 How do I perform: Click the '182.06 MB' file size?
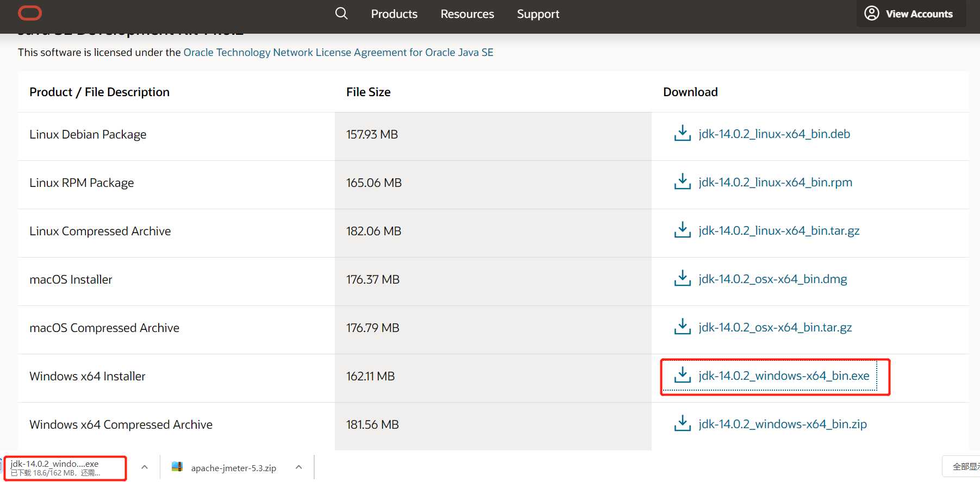(x=374, y=231)
